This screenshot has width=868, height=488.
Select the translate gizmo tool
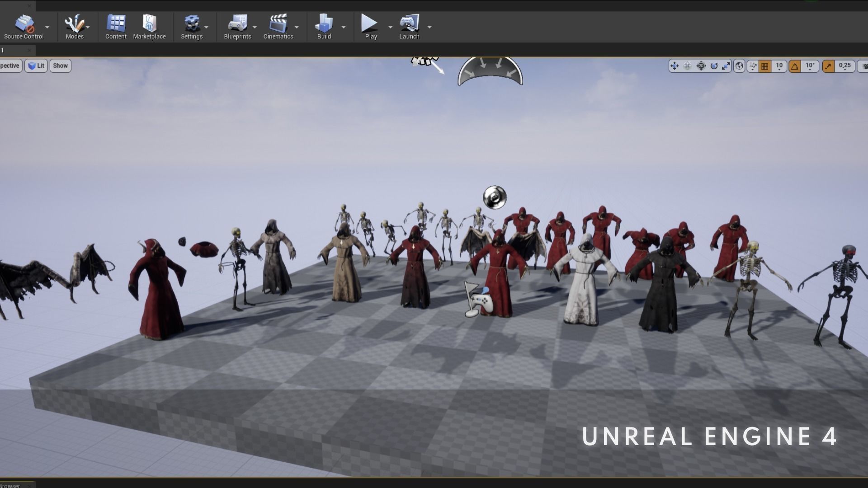point(675,66)
